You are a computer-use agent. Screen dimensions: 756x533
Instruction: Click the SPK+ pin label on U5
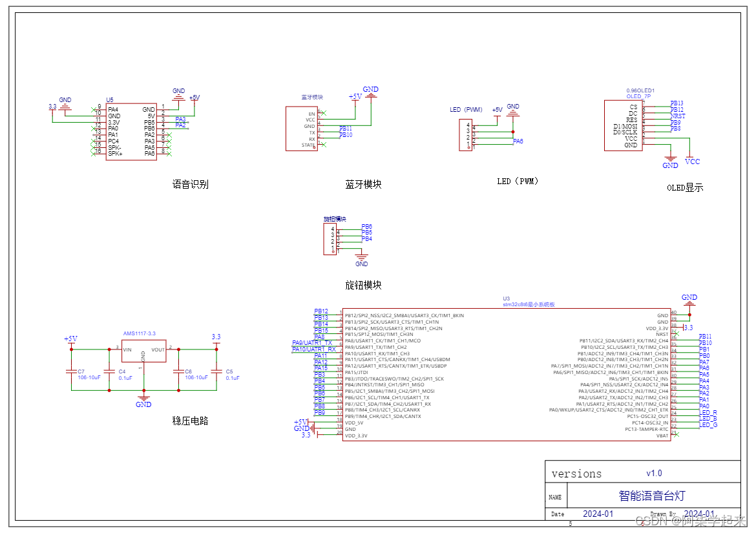[x=115, y=154]
